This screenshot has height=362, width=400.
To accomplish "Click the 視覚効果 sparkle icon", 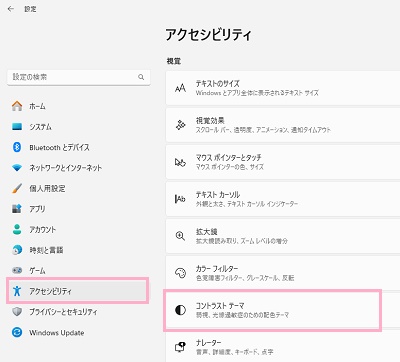I will tap(180, 125).
